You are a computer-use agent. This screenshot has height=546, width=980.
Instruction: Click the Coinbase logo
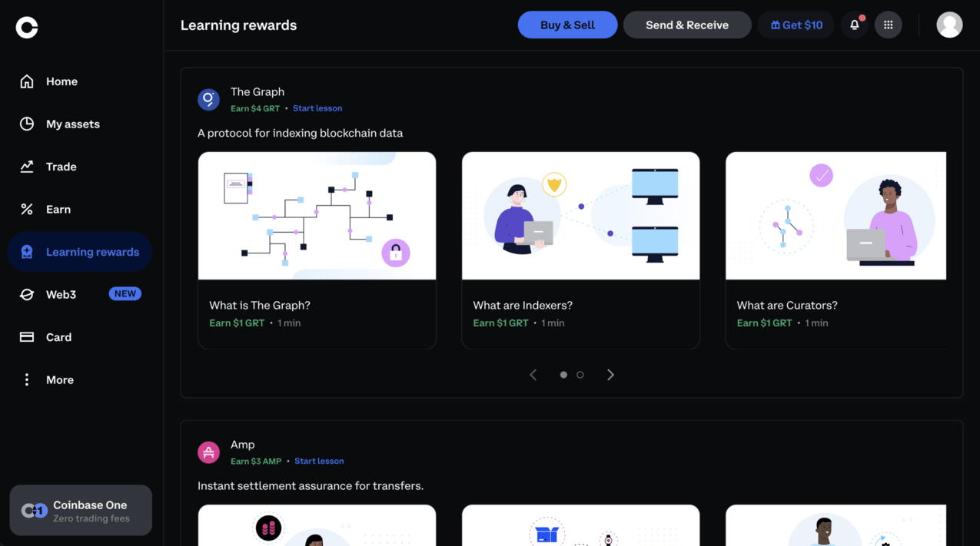pyautogui.click(x=26, y=27)
